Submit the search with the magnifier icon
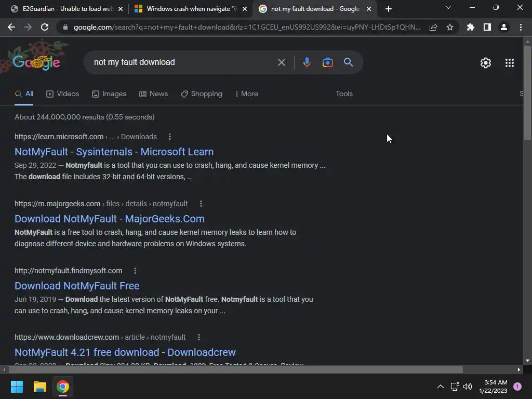Screen dimensions: 532x399 pyautogui.click(x=348, y=62)
